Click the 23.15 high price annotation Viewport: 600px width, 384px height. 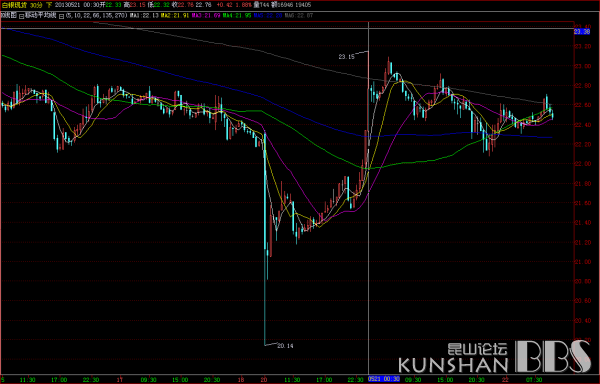coord(346,57)
